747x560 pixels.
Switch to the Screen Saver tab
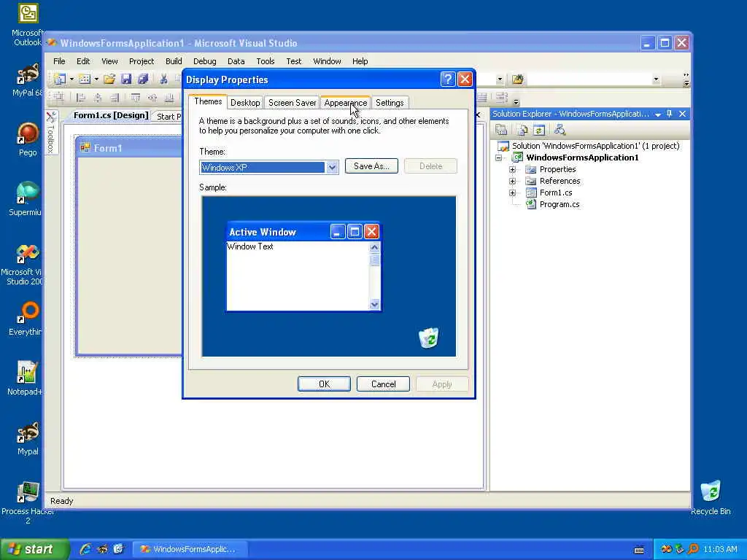point(292,102)
